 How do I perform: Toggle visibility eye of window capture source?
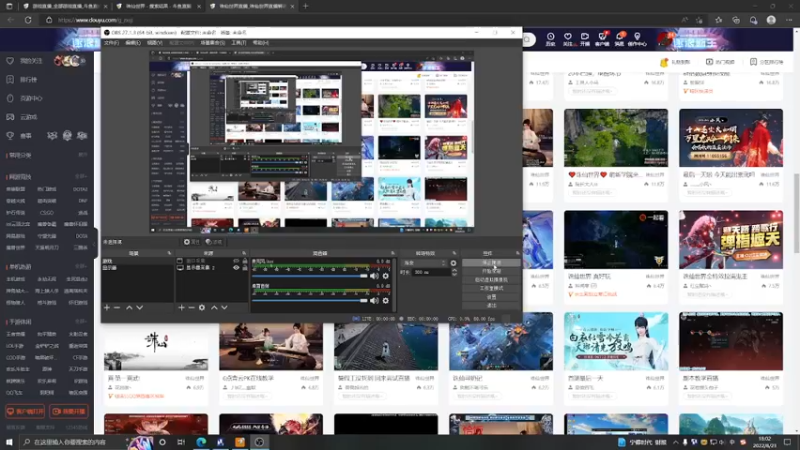236,261
